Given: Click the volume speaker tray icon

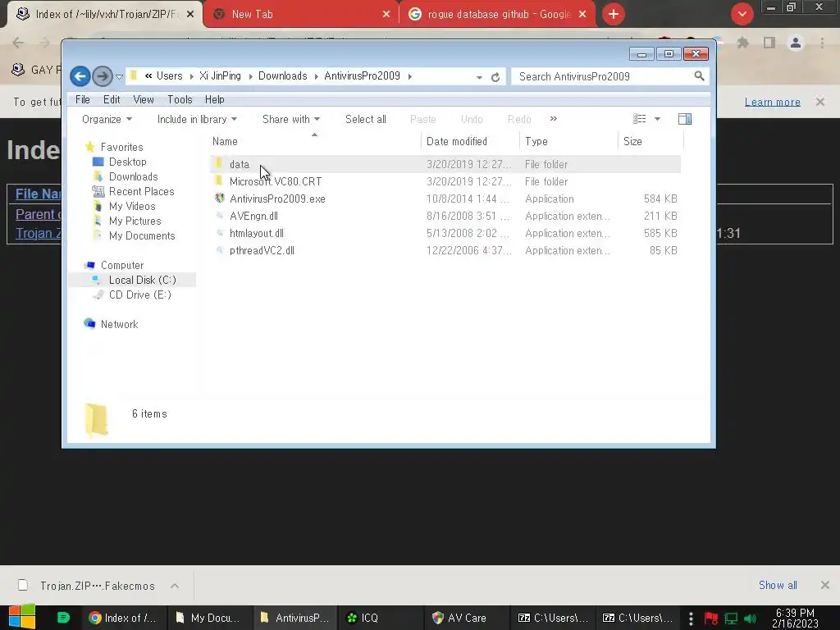Looking at the screenshot, I should 750,619.
